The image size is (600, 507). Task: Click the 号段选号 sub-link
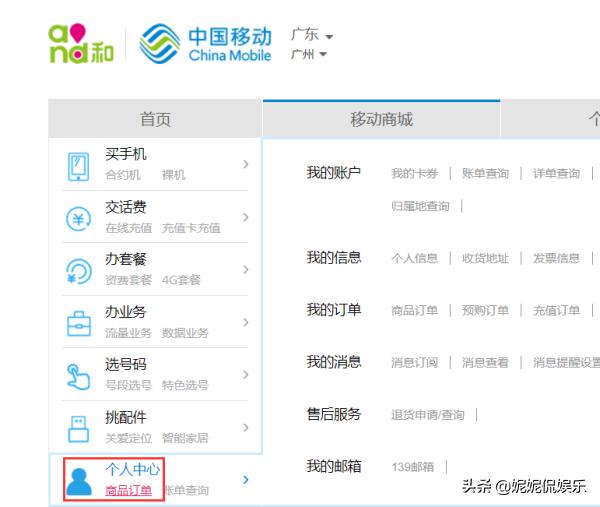coord(129,385)
